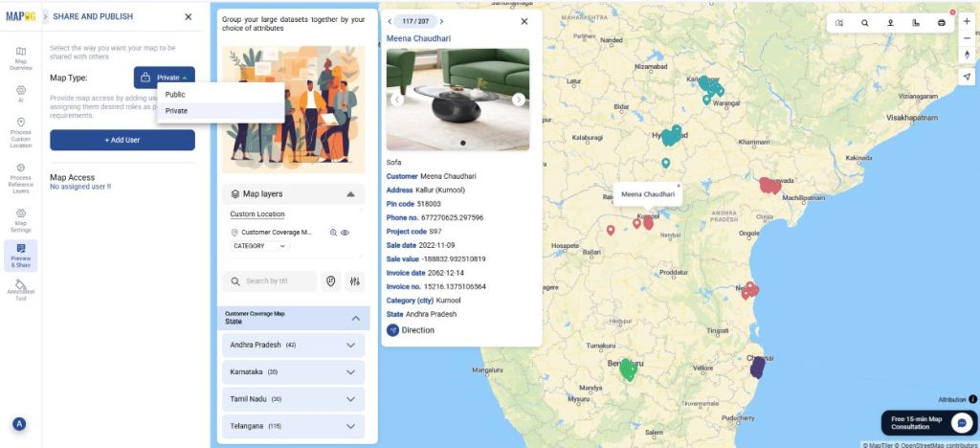Click the 117 / 207 record counter
980x448 pixels.
[415, 21]
